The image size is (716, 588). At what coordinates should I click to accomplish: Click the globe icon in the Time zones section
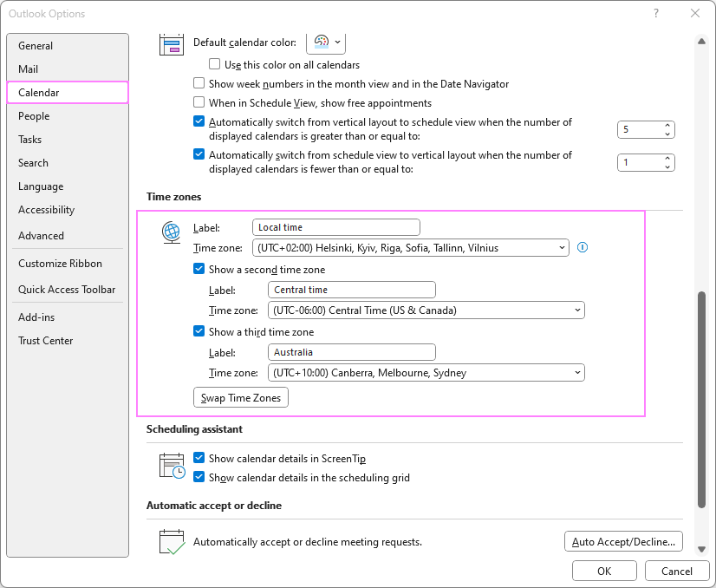[172, 232]
